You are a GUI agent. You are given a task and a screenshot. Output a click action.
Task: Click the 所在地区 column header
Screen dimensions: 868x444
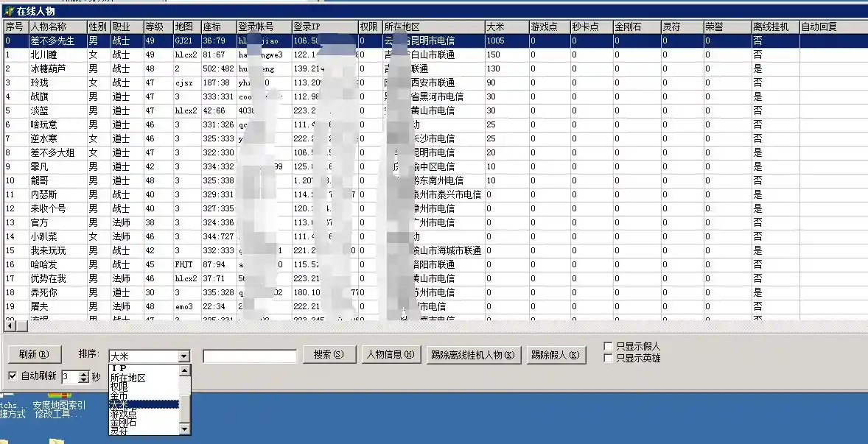[433, 27]
